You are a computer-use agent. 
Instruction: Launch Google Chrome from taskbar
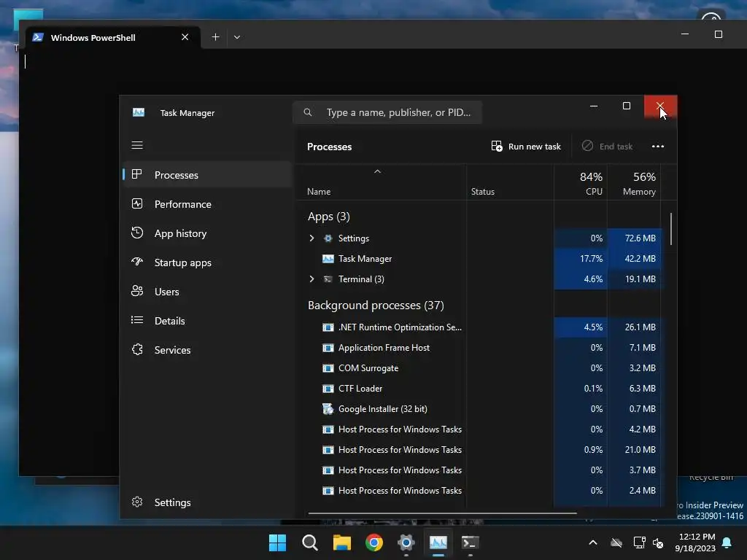coord(374,542)
